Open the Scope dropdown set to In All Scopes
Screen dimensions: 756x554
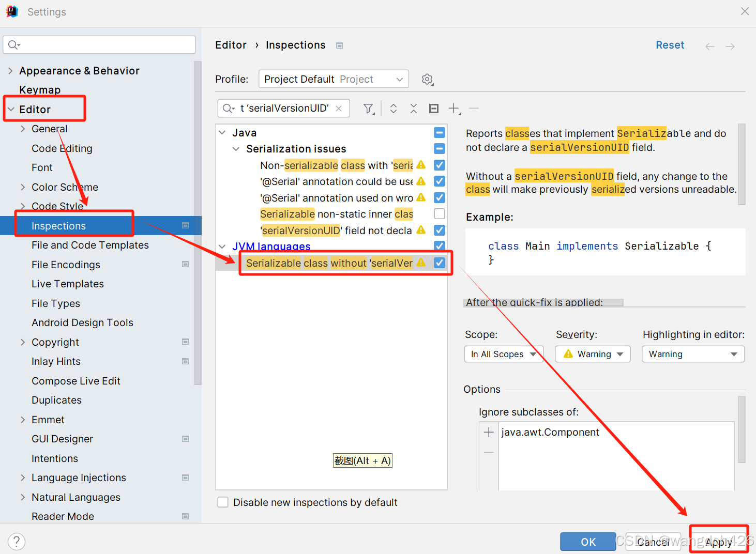pyautogui.click(x=503, y=354)
